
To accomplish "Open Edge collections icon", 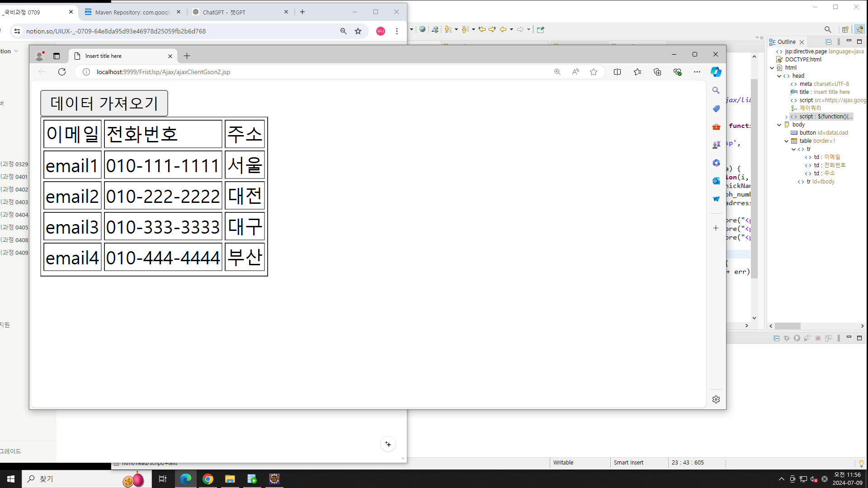I will click(657, 72).
